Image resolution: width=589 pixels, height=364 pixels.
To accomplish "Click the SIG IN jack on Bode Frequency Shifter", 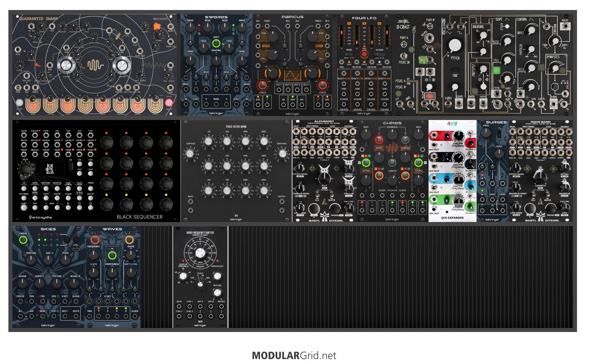I will 179,306.
